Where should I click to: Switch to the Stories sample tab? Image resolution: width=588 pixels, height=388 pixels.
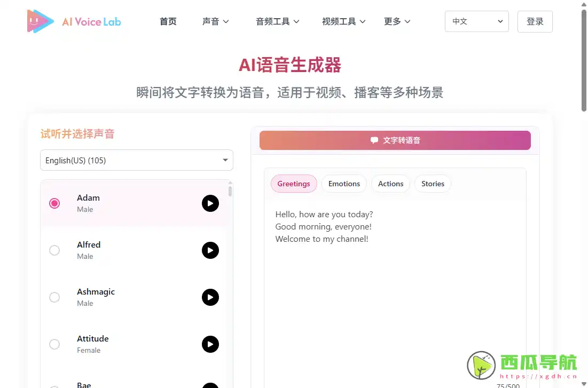[433, 184]
